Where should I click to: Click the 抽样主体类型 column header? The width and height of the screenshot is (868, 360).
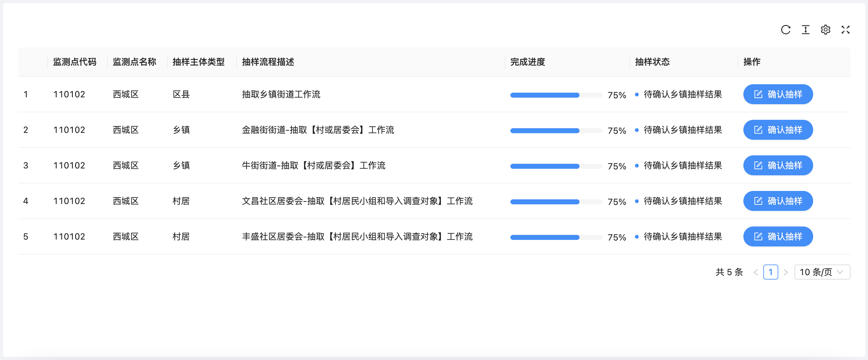pyautogui.click(x=198, y=62)
